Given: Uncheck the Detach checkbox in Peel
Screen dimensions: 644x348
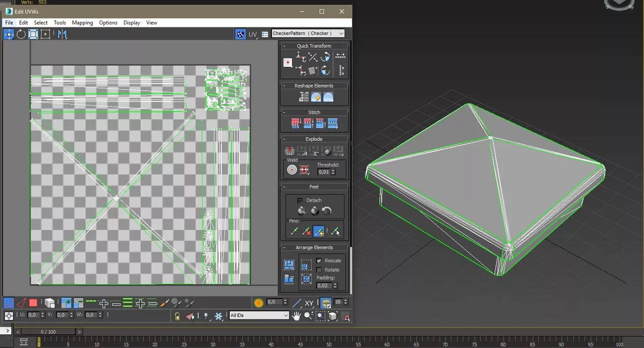Looking at the screenshot, I should tap(300, 200).
